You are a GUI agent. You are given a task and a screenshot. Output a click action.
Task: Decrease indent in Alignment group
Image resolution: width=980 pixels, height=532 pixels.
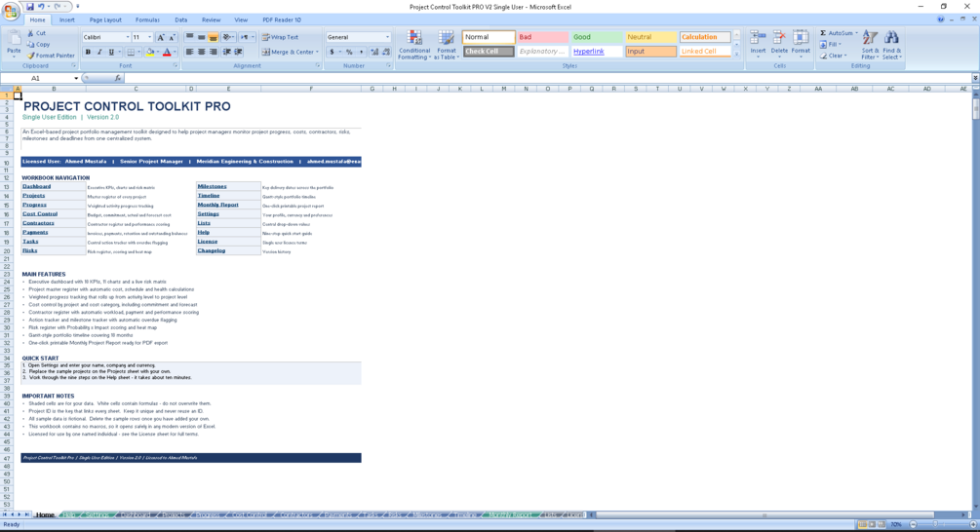pyautogui.click(x=227, y=52)
